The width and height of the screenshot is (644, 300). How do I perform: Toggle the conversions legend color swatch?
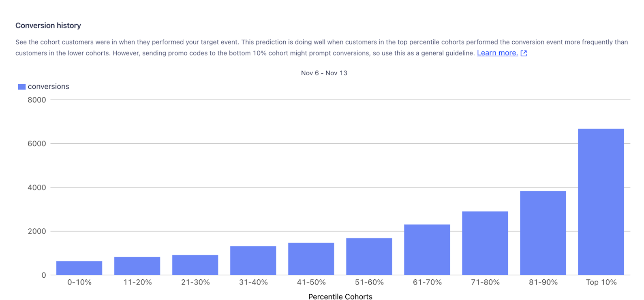click(22, 87)
